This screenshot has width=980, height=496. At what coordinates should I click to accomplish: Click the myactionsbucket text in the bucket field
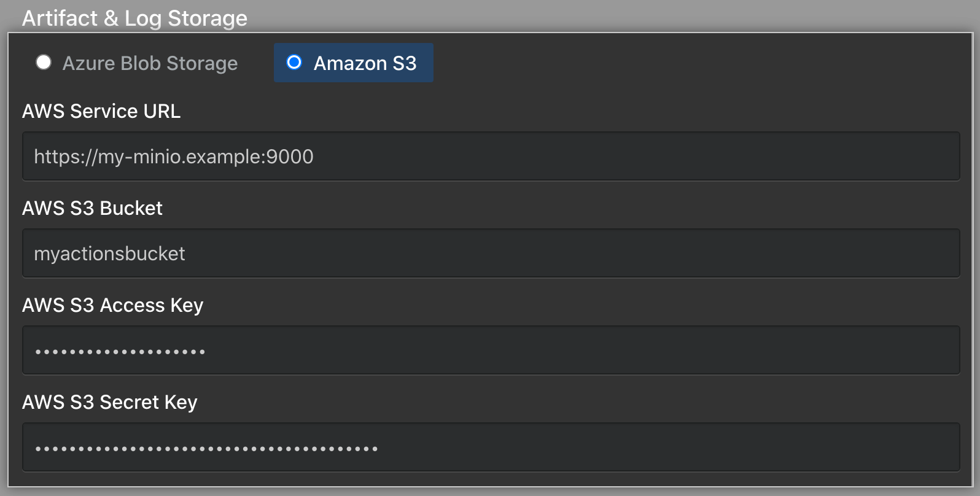tap(110, 253)
